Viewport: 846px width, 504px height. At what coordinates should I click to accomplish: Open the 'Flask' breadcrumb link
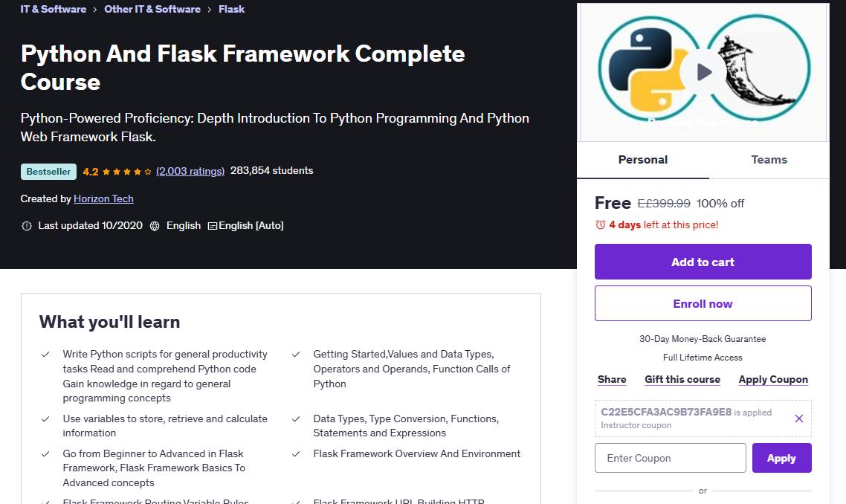231,9
